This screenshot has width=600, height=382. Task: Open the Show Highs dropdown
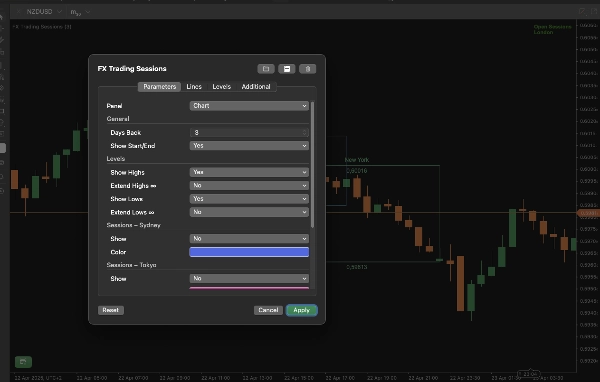(249, 172)
